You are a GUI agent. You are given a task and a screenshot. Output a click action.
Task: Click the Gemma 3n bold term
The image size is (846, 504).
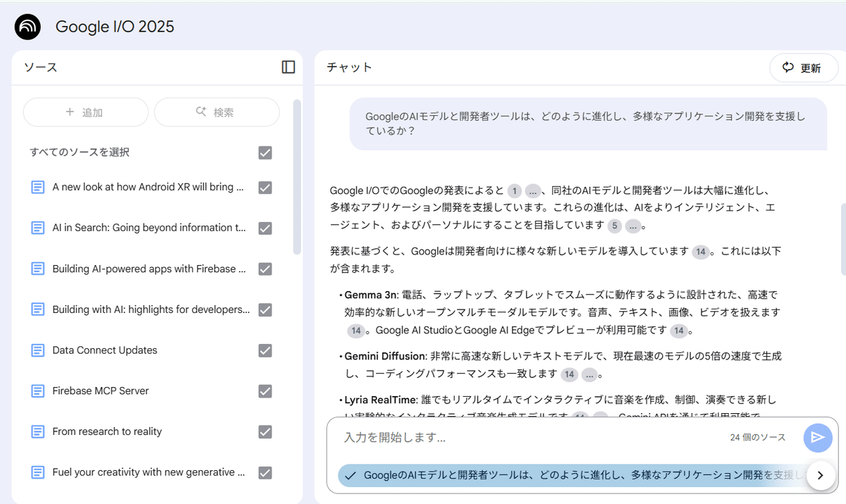click(372, 295)
